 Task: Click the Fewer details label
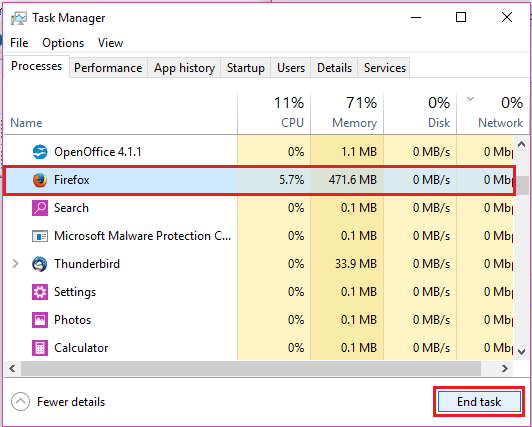coord(71,402)
